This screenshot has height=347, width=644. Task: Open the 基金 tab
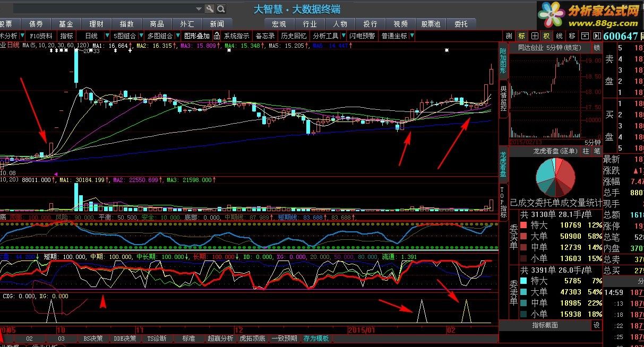tap(66, 24)
